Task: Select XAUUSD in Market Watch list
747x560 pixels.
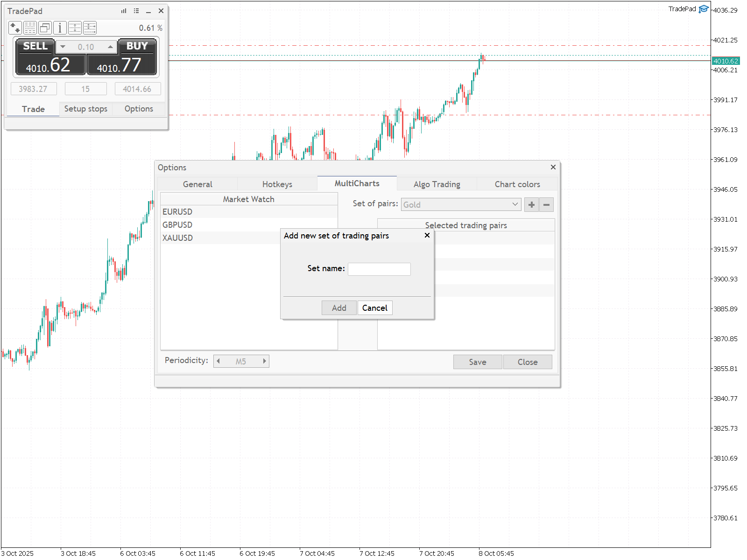Action: pos(249,238)
